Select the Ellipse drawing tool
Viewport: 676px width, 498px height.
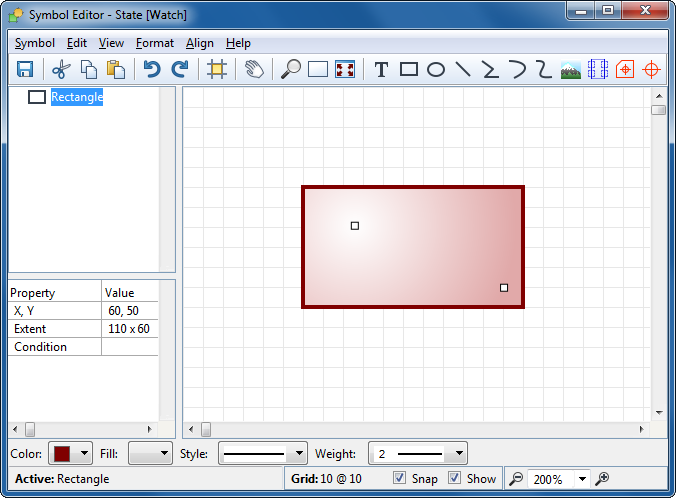pos(436,69)
